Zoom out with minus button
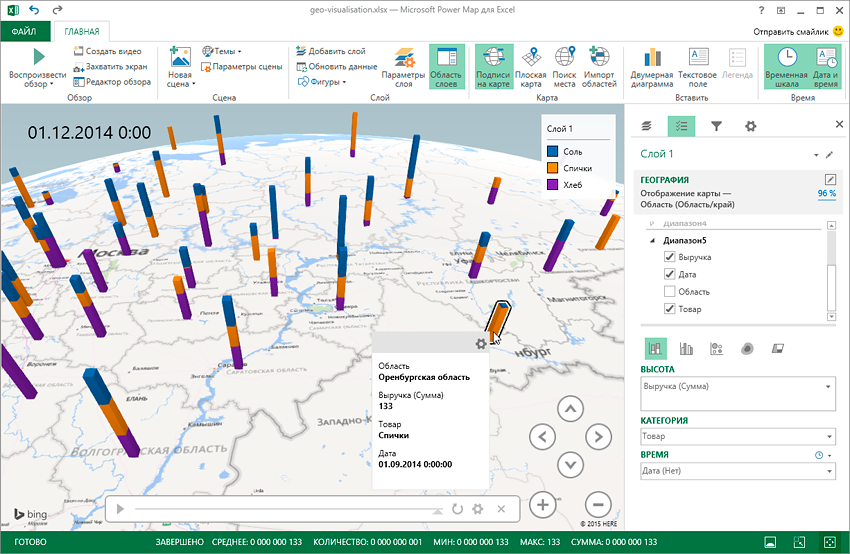Image resolution: width=850 pixels, height=554 pixels. click(x=598, y=505)
